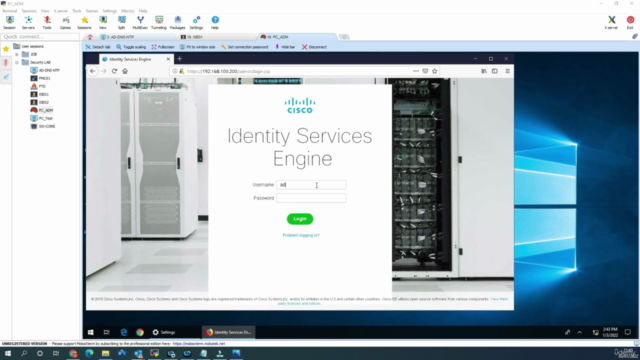Click the Firefox home button

coord(125,71)
